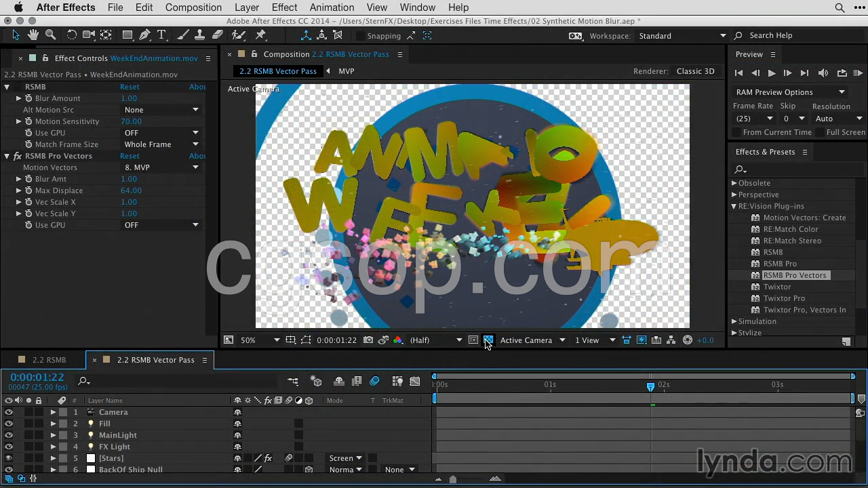Hide the FX Light layer
Viewport: 868px width, 488px height.
coord(9,447)
